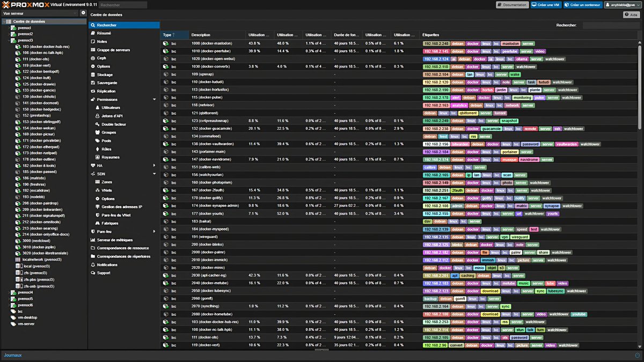Select the vm-desktop tag entry
The width and height of the screenshot is (644, 362).
(x=27, y=317)
